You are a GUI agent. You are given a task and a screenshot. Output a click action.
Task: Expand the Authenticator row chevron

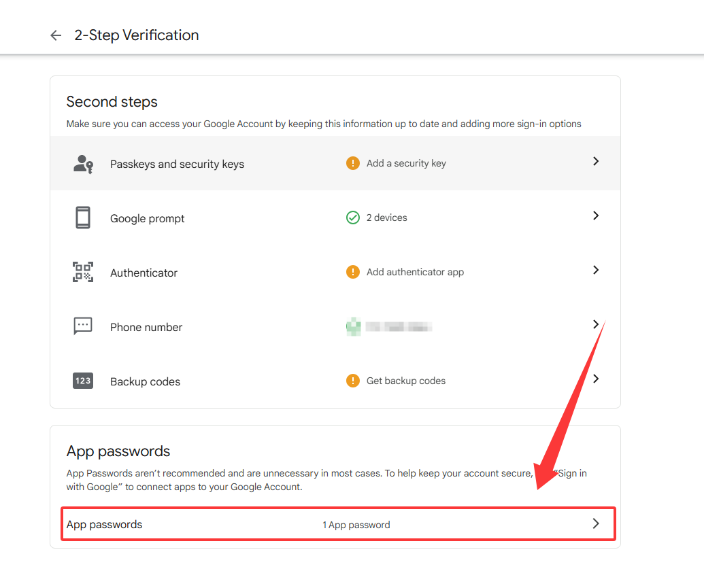pyautogui.click(x=596, y=270)
